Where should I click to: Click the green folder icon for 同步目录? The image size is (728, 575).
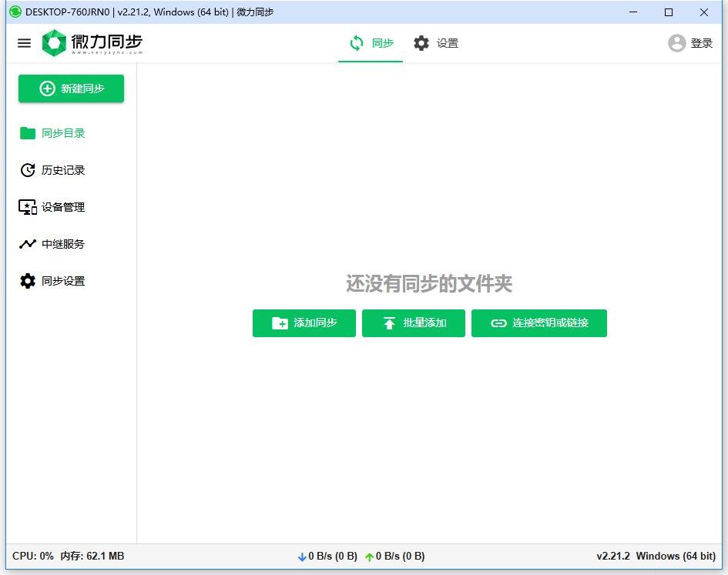(28, 133)
